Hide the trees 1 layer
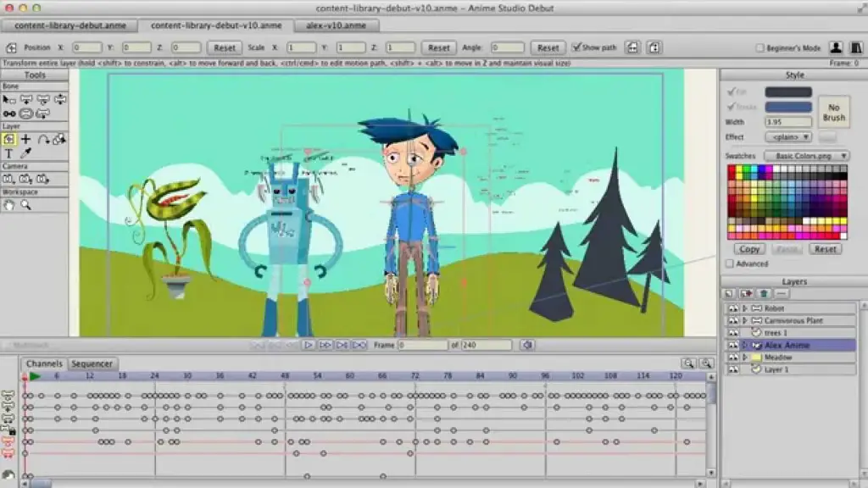The height and width of the screenshot is (488, 868). tap(733, 332)
